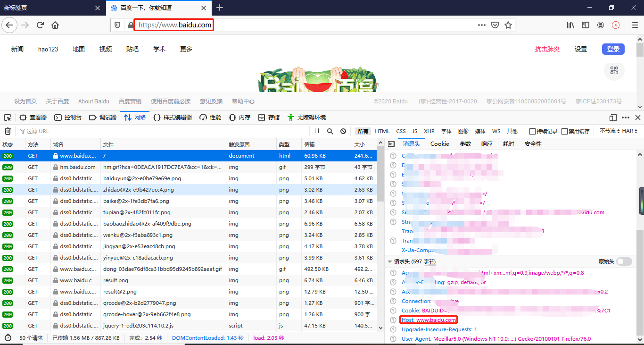This screenshot has height=345, width=644.
Task: Click help icon beside User-Agent header
Action: click(393, 339)
